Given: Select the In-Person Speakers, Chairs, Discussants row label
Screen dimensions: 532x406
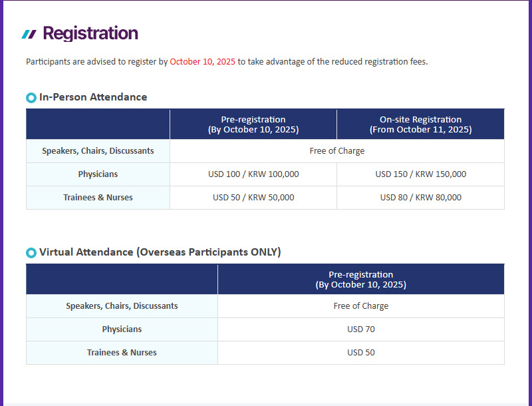Looking at the screenshot, I should (x=98, y=150).
